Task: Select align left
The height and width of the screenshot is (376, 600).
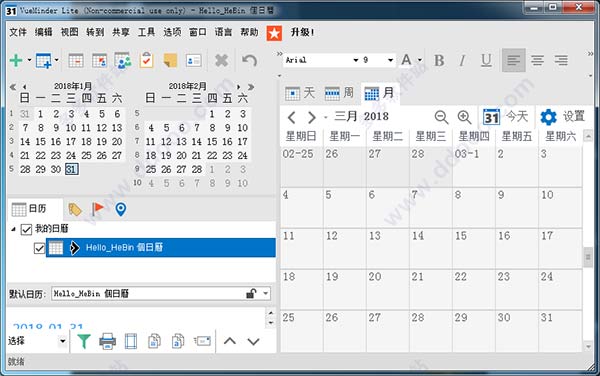Action: click(x=514, y=60)
